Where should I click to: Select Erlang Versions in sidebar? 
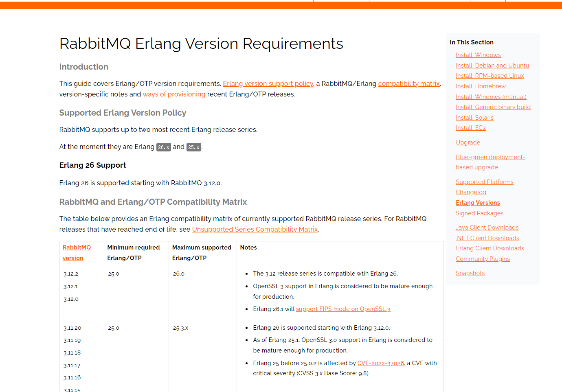[478, 203]
